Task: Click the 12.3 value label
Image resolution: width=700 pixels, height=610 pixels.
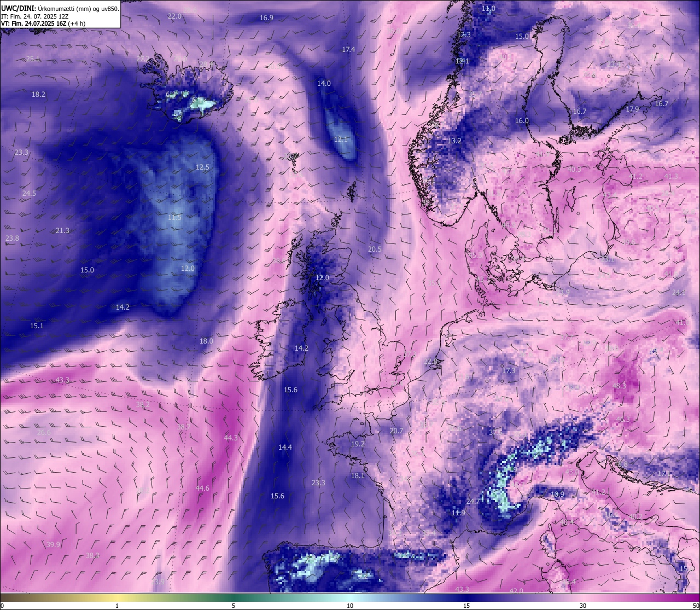Action: click(x=463, y=35)
